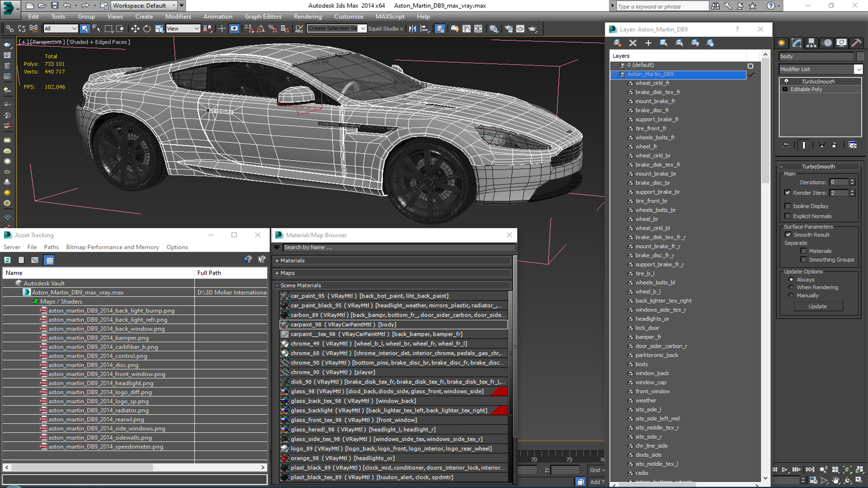The width and height of the screenshot is (868, 488).
Task: Click Save File icon in quick access bar
Action: [x=55, y=5]
